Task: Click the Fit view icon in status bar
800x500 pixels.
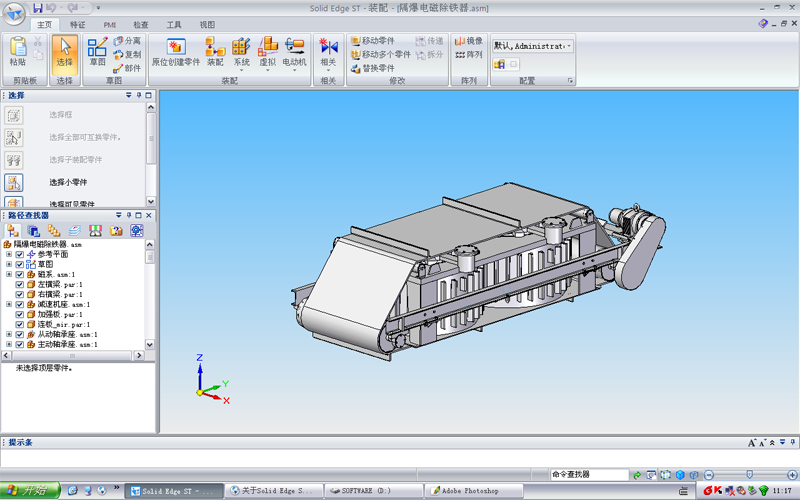Action: click(666, 475)
